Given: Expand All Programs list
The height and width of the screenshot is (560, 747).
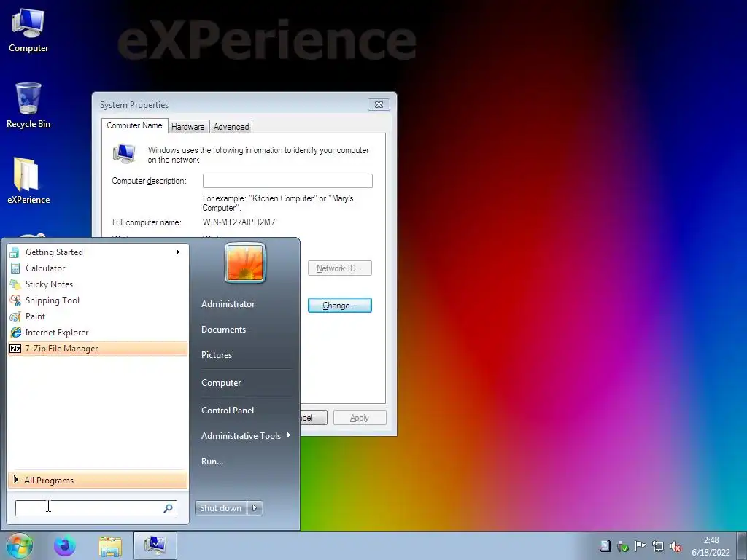Looking at the screenshot, I should coord(98,481).
